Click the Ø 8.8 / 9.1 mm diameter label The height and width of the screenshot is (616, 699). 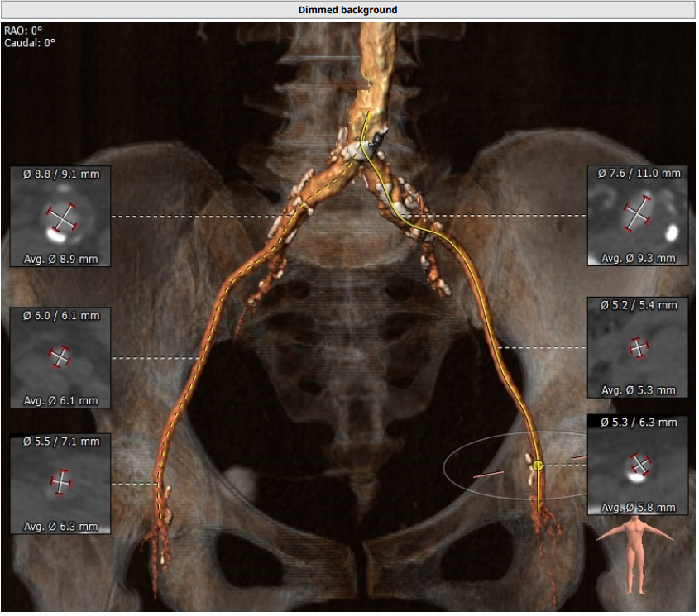pyautogui.click(x=61, y=174)
